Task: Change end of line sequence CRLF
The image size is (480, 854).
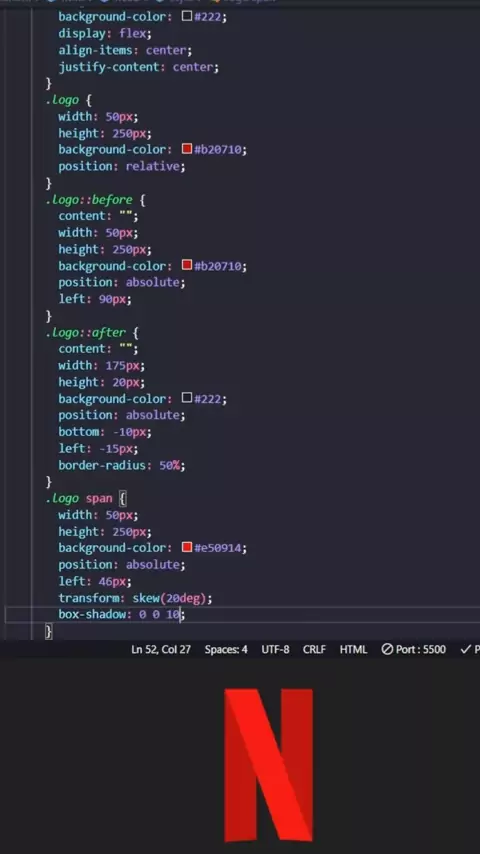Action: point(314,649)
